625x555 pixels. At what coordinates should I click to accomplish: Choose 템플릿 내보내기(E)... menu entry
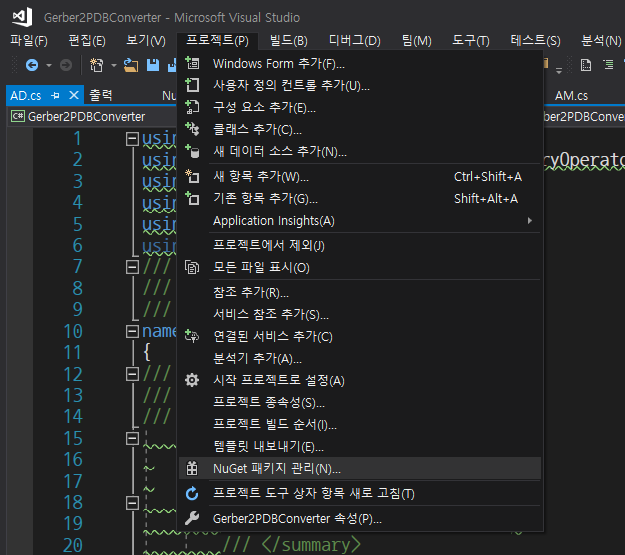pyautogui.click(x=360, y=446)
